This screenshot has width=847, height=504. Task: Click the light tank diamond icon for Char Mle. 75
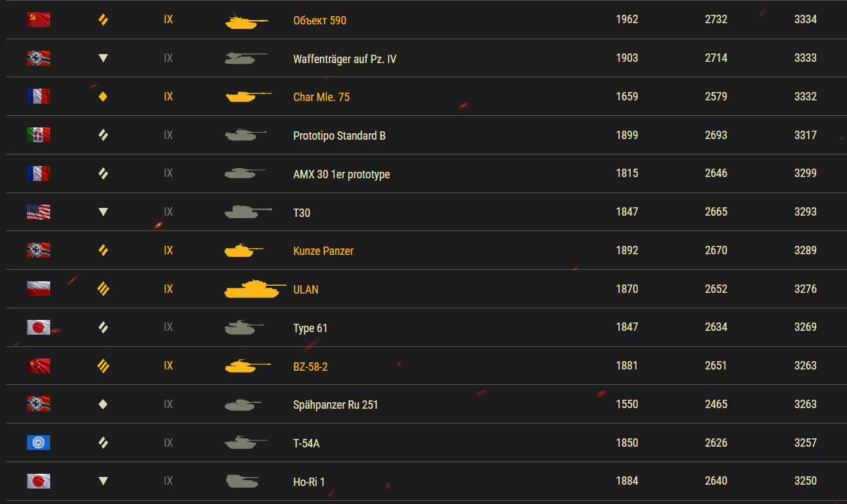point(103,97)
